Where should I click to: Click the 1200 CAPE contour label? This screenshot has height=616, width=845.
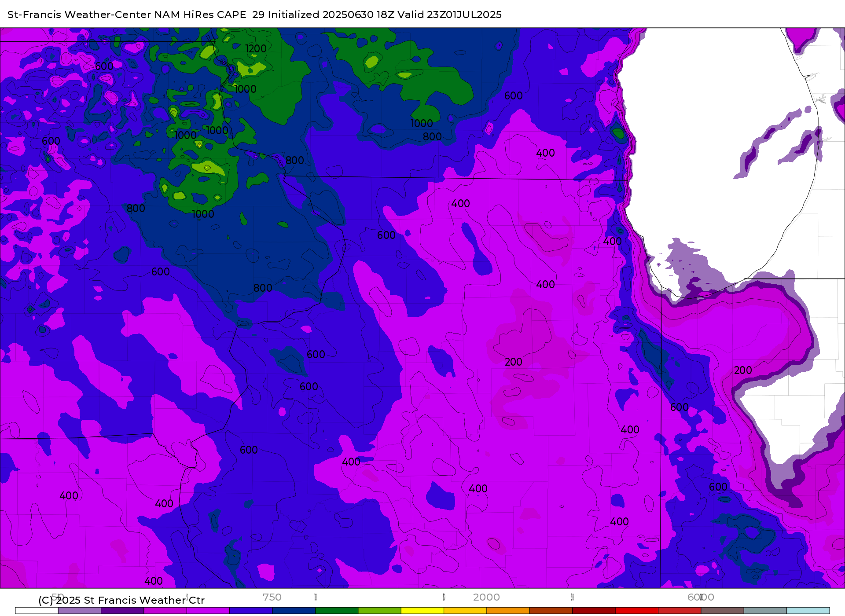[x=256, y=48]
